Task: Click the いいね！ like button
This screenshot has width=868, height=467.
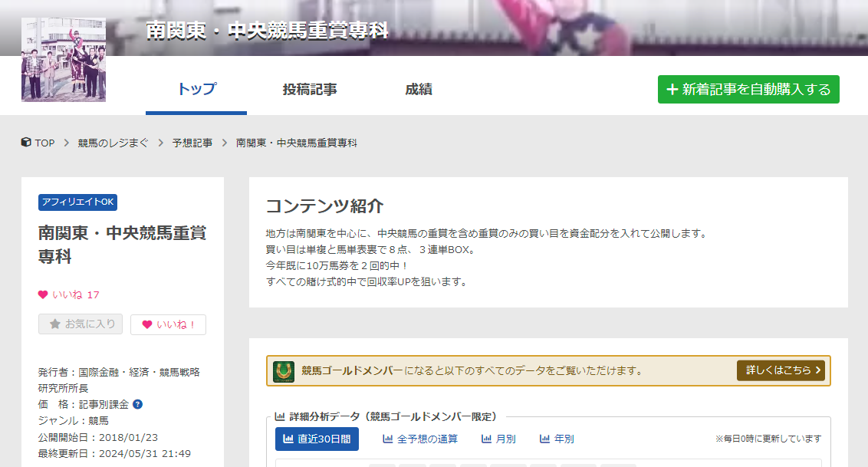Action: point(168,325)
